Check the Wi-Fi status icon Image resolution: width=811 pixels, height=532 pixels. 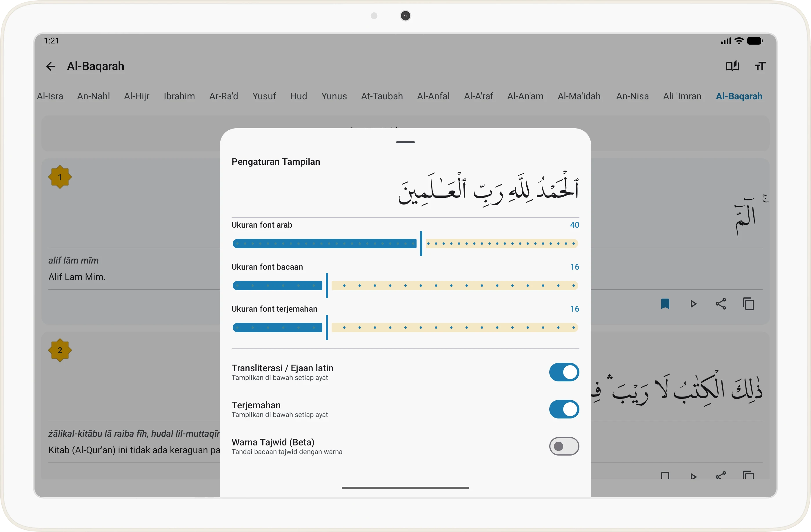coord(739,41)
